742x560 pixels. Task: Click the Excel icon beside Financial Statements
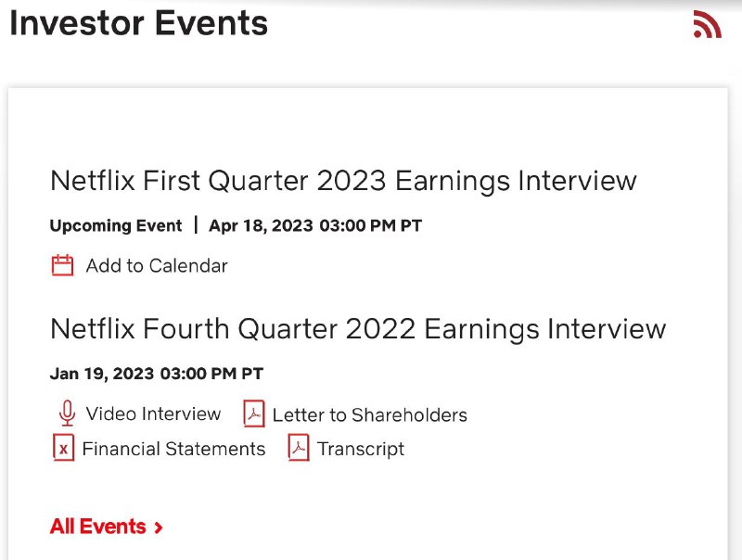[x=61, y=449]
